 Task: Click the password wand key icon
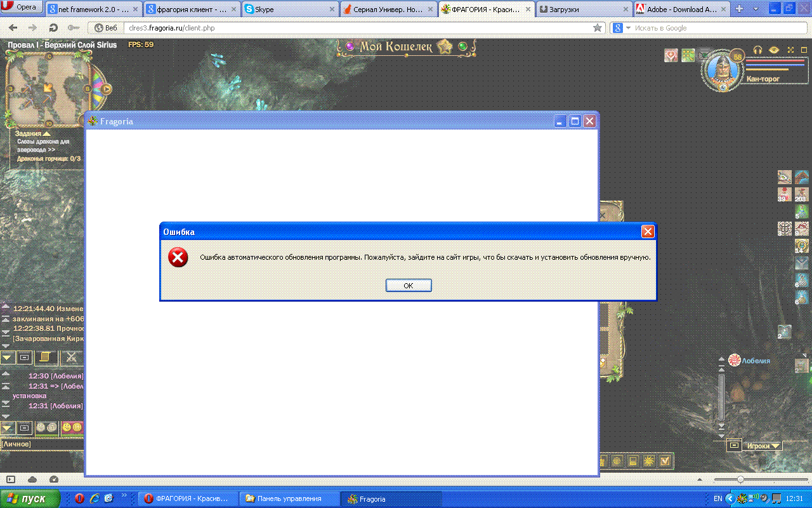click(x=73, y=28)
